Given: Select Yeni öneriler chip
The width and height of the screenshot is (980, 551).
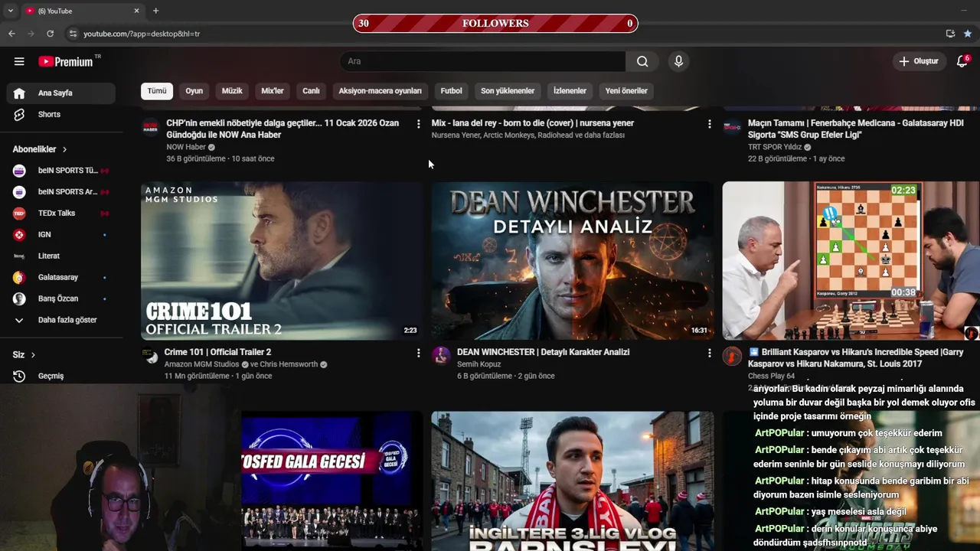Looking at the screenshot, I should [x=626, y=91].
